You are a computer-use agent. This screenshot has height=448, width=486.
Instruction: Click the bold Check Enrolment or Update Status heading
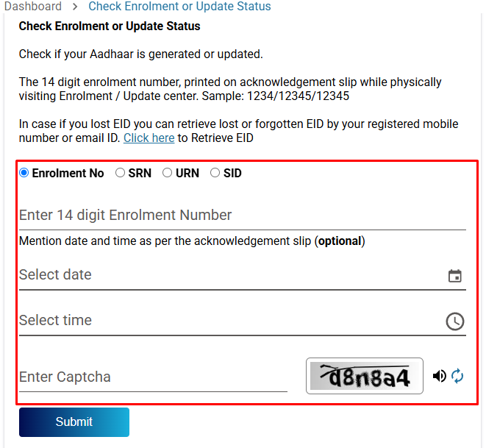[x=110, y=26]
